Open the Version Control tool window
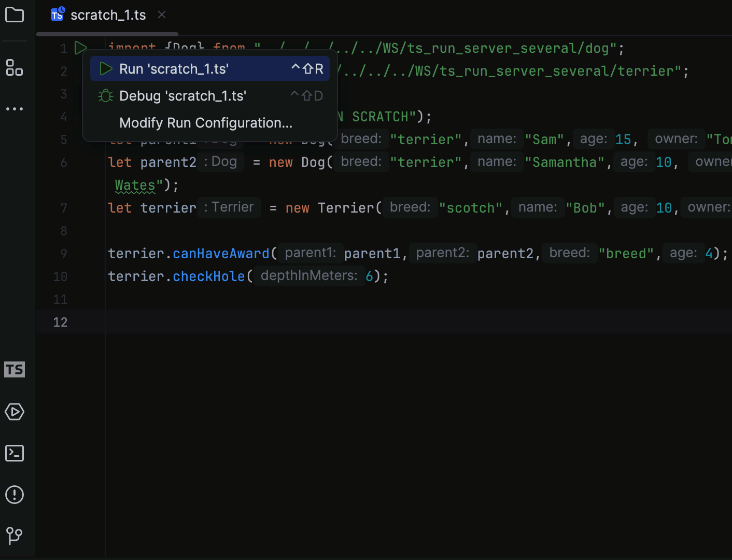 point(14,536)
